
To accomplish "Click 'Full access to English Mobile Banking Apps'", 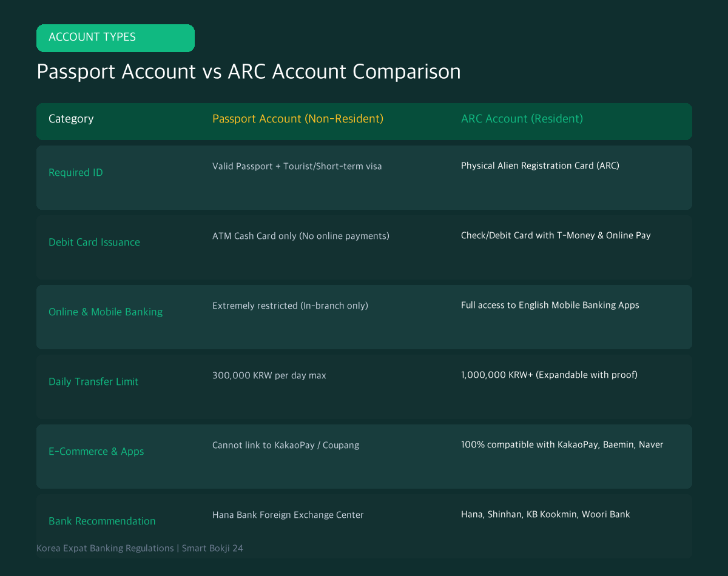I will (x=550, y=305).
